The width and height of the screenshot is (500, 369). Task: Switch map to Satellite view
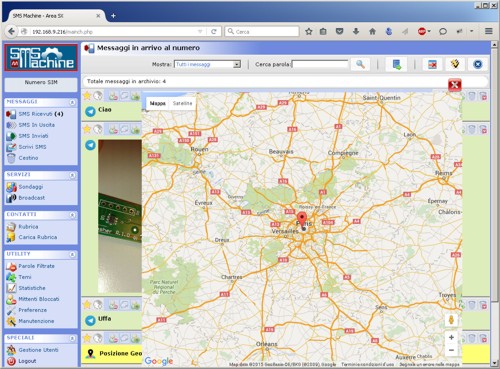pos(182,103)
